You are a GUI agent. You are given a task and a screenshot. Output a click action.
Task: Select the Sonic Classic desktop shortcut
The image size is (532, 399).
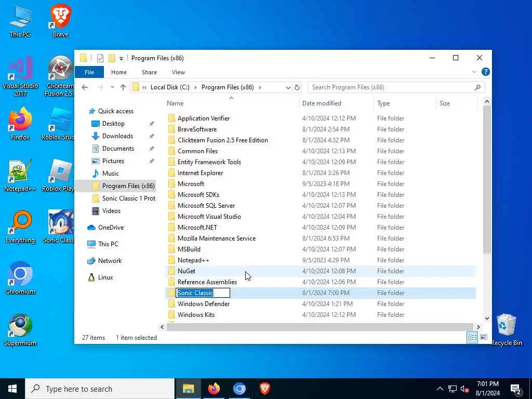tap(58, 227)
